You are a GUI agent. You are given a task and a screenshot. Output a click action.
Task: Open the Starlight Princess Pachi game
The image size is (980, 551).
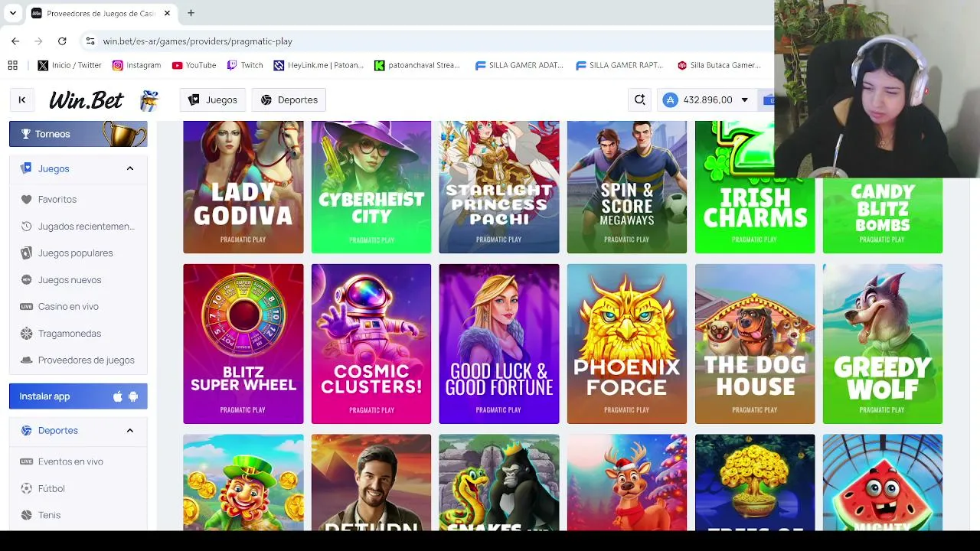pos(499,187)
